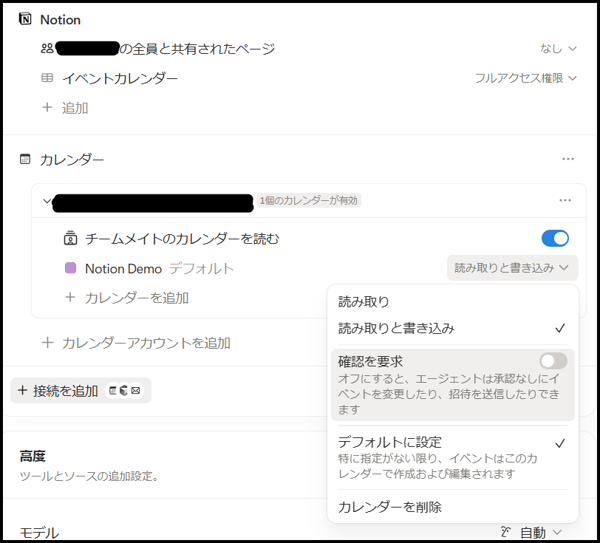Click the mail icon inside the 接続を追加 button
Screen dimensions: 600x543
tap(135, 391)
